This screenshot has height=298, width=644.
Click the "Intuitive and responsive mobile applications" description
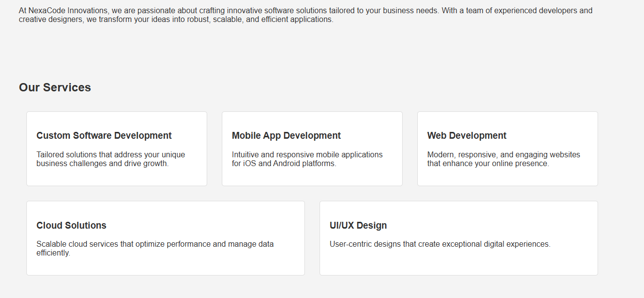click(x=307, y=155)
